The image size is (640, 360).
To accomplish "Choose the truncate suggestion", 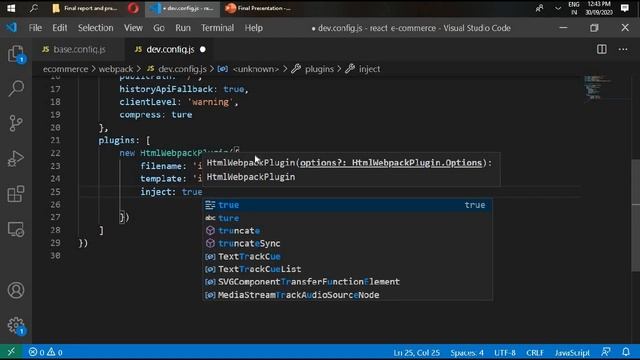I will pyautogui.click(x=347, y=231).
